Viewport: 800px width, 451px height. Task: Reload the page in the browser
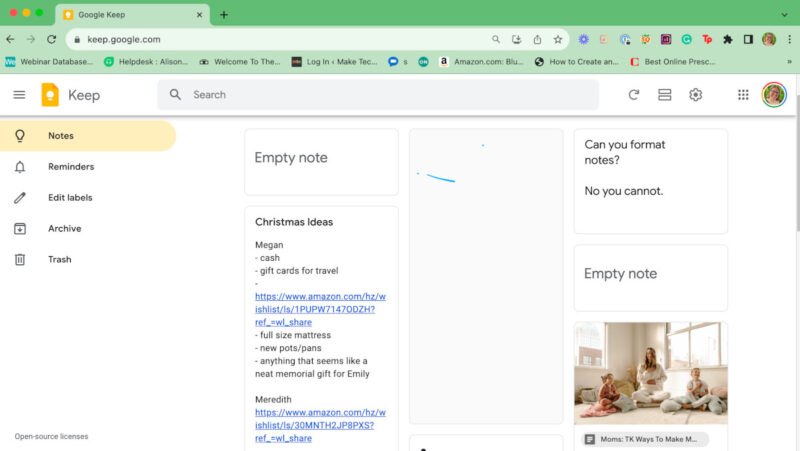(x=52, y=39)
